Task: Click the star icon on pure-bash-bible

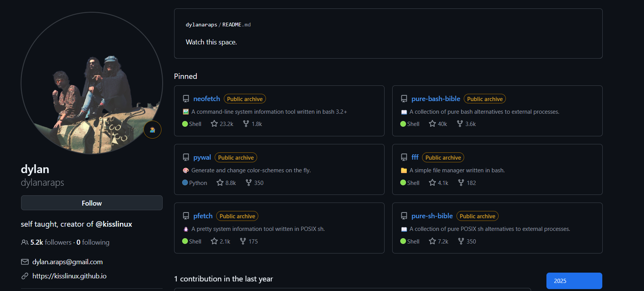Action: tap(432, 124)
